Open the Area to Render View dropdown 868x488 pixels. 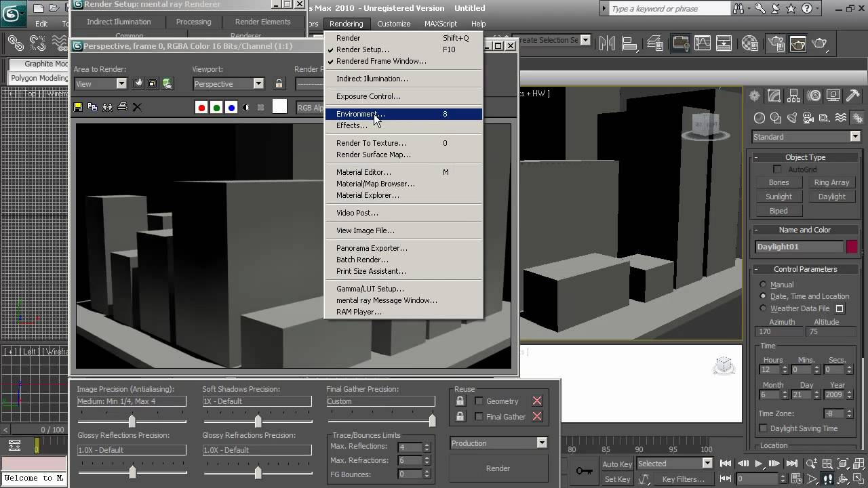[x=121, y=84]
